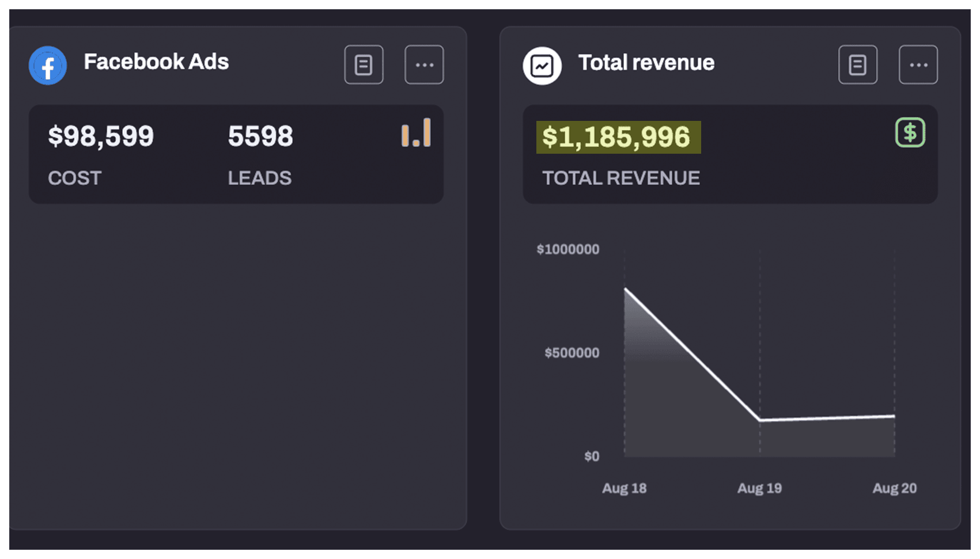This screenshot has height=559, width=980.
Task: Click the 5598 leads figure
Action: [x=260, y=136]
